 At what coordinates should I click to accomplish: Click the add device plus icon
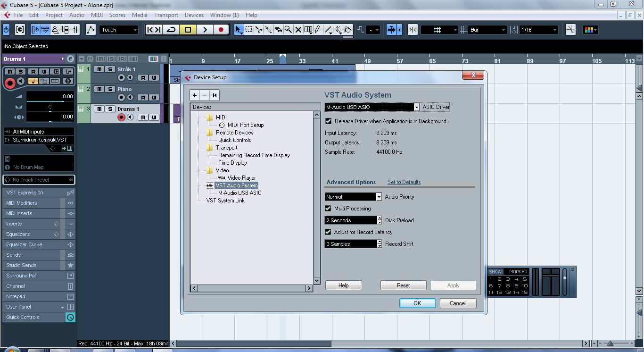pos(195,95)
